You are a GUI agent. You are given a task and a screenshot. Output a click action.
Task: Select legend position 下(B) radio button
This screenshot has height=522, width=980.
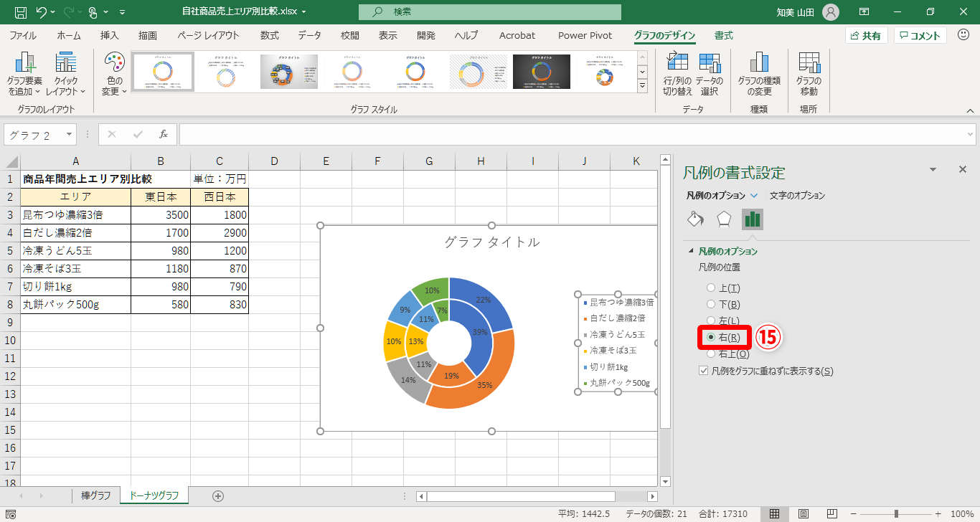click(x=711, y=304)
